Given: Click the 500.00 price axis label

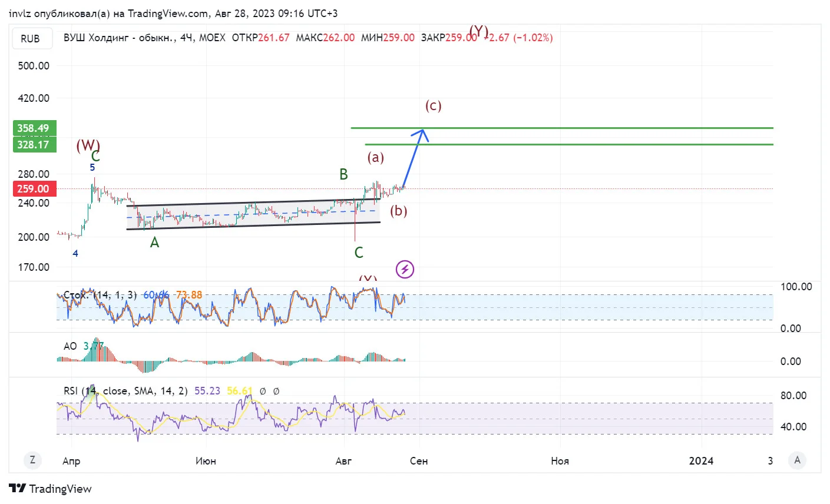Looking at the screenshot, I should coord(34,66).
